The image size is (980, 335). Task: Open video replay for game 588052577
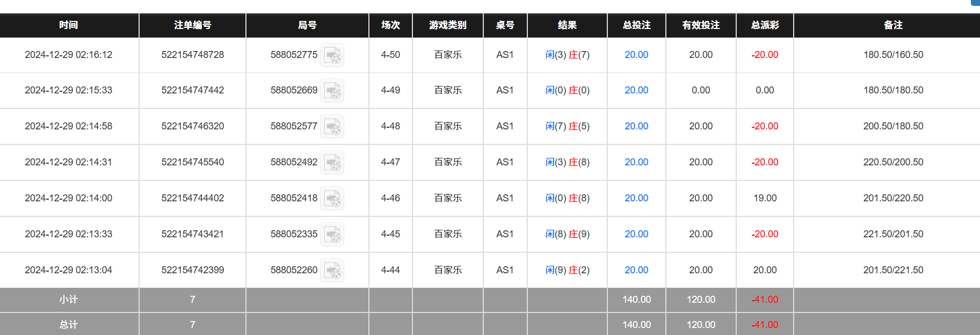332,126
